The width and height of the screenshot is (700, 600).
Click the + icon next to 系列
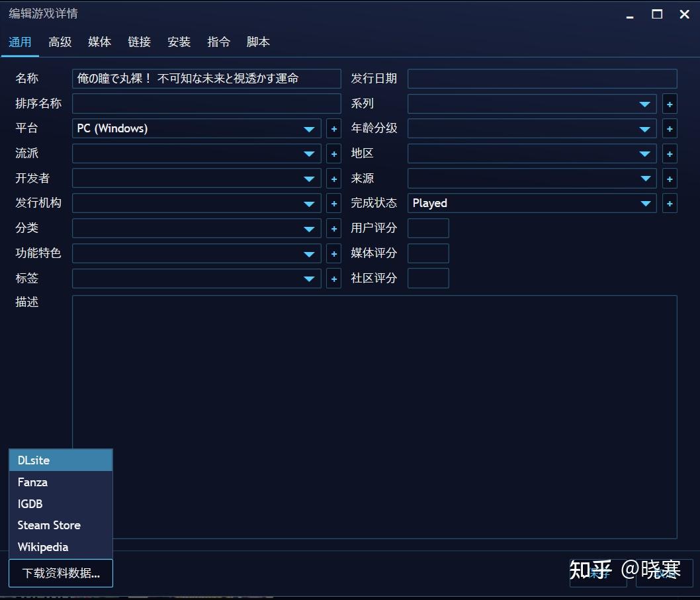(670, 103)
